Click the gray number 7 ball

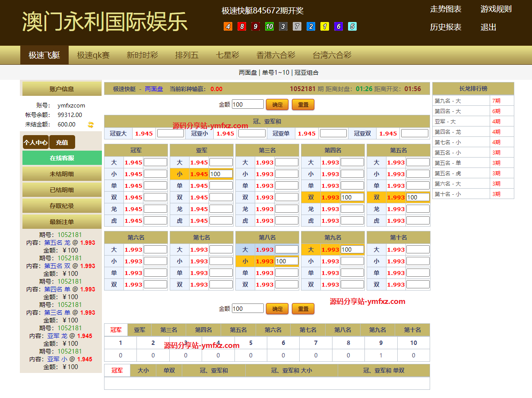297,27
